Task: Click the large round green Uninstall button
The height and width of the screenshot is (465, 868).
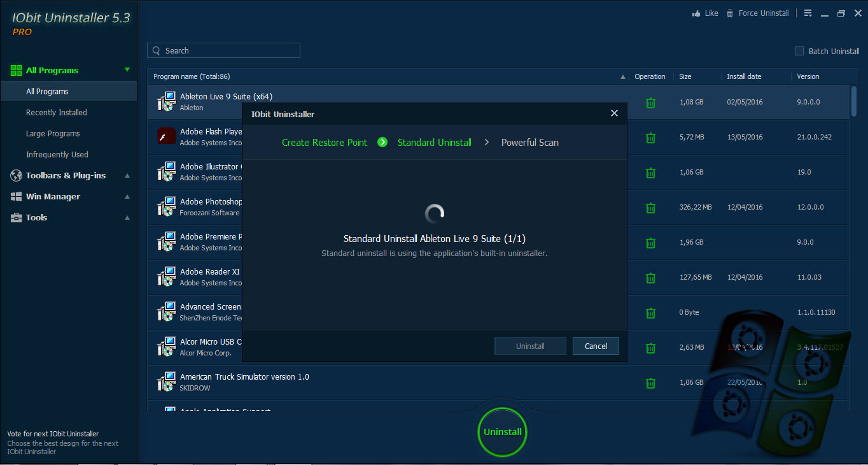Action: coord(503,432)
